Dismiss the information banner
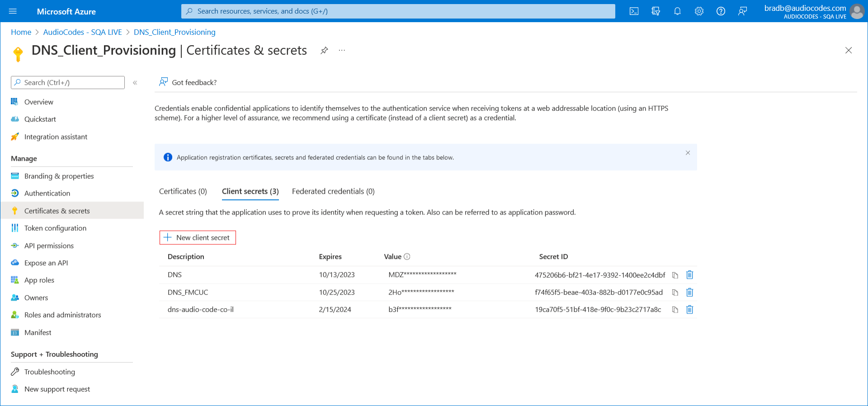Image resolution: width=868 pixels, height=406 pixels. point(688,153)
